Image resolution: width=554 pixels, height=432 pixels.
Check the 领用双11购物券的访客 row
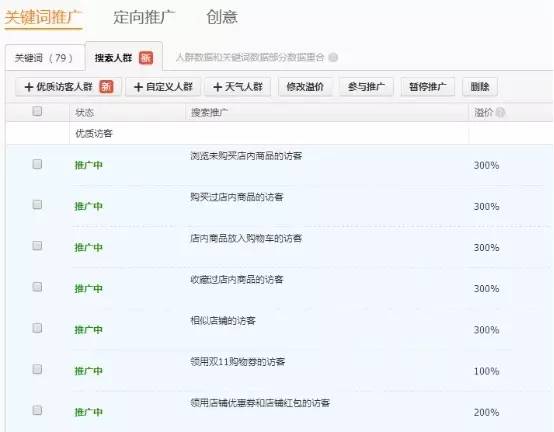(37, 369)
